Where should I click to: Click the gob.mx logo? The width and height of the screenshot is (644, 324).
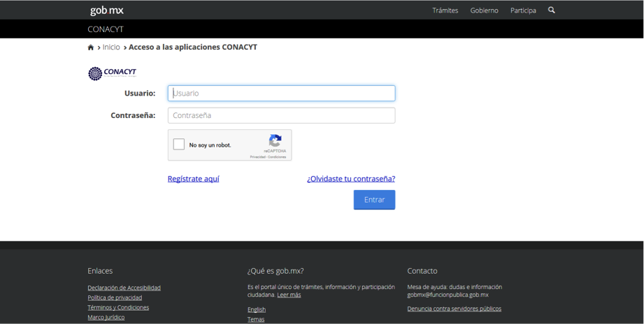tap(106, 10)
